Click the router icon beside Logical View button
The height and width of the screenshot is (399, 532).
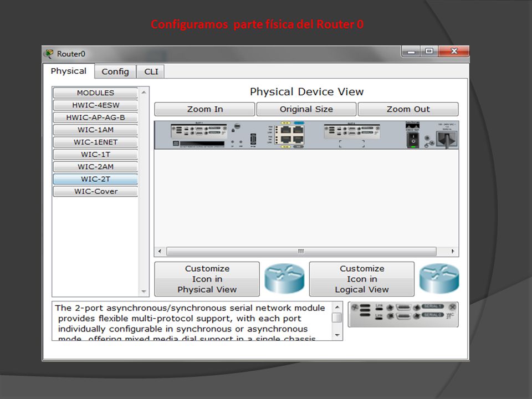click(439, 279)
